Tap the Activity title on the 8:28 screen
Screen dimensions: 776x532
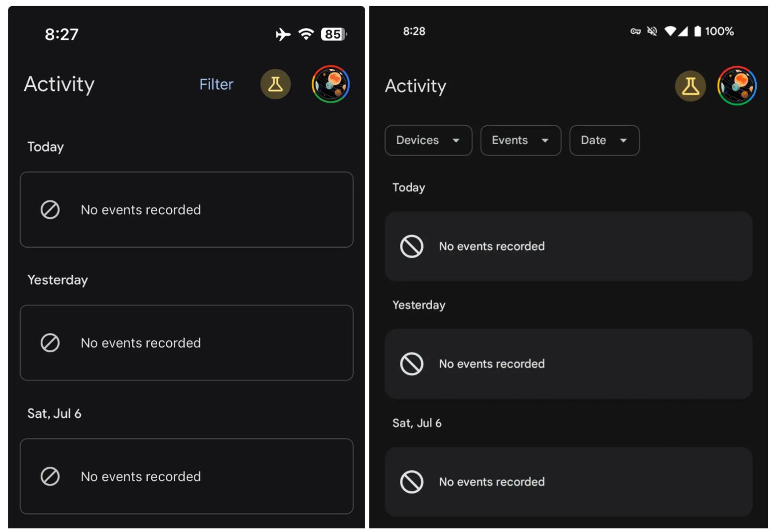click(415, 86)
